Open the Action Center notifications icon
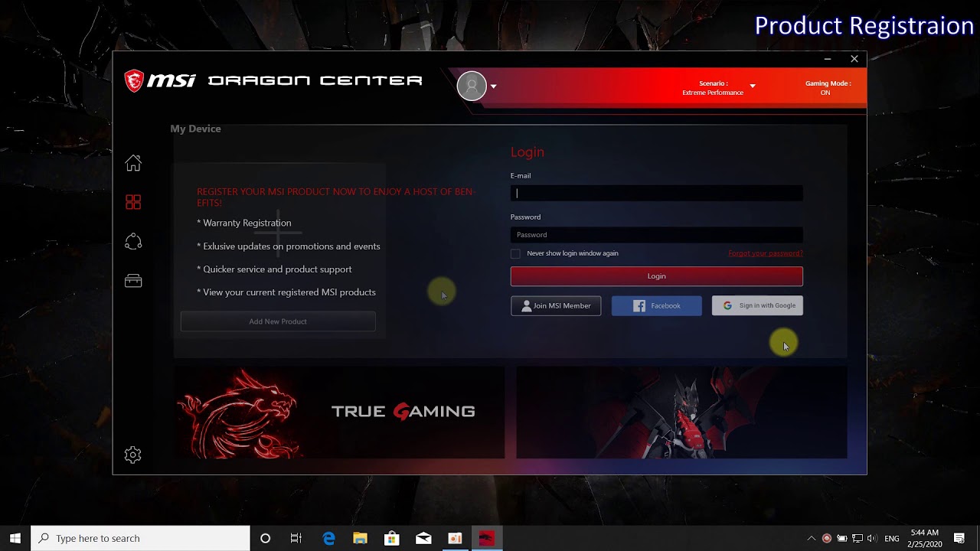The height and width of the screenshot is (551, 980). coord(959,538)
